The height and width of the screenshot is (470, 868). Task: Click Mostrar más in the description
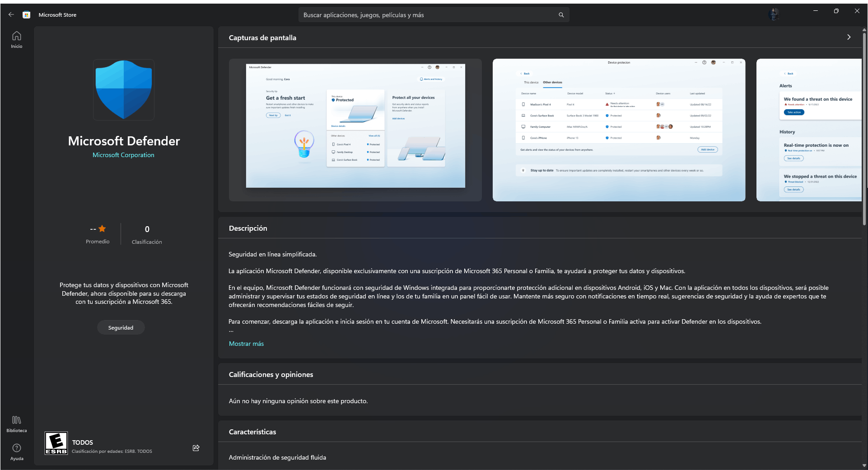pyautogui.click(x=246, y=344)
